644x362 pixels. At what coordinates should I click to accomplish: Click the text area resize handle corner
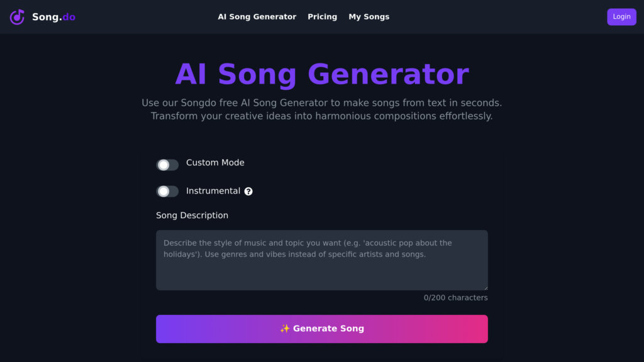[485, 287]
